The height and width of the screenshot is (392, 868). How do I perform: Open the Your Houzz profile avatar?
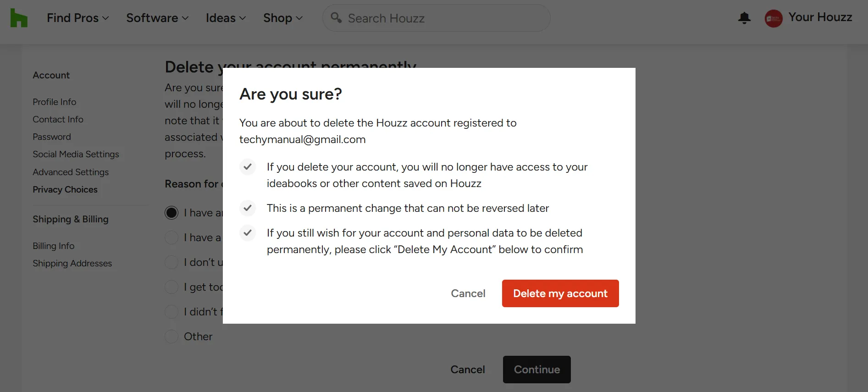773,18
